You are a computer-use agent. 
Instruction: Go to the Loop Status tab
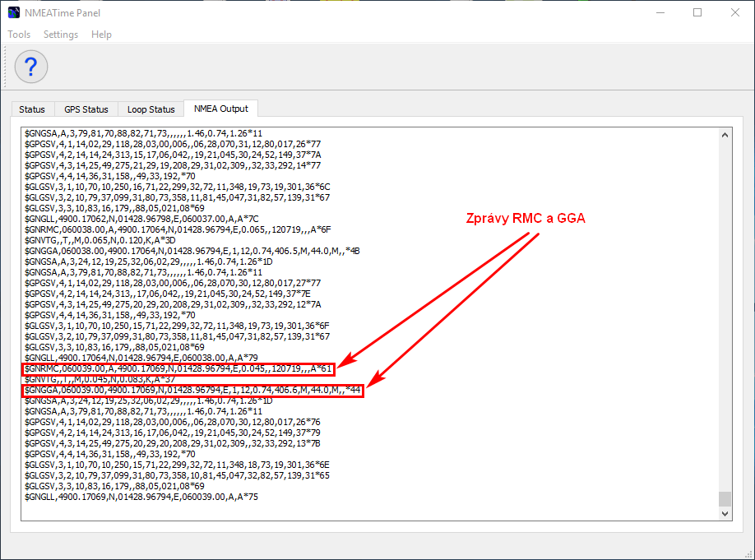(151, 109)
